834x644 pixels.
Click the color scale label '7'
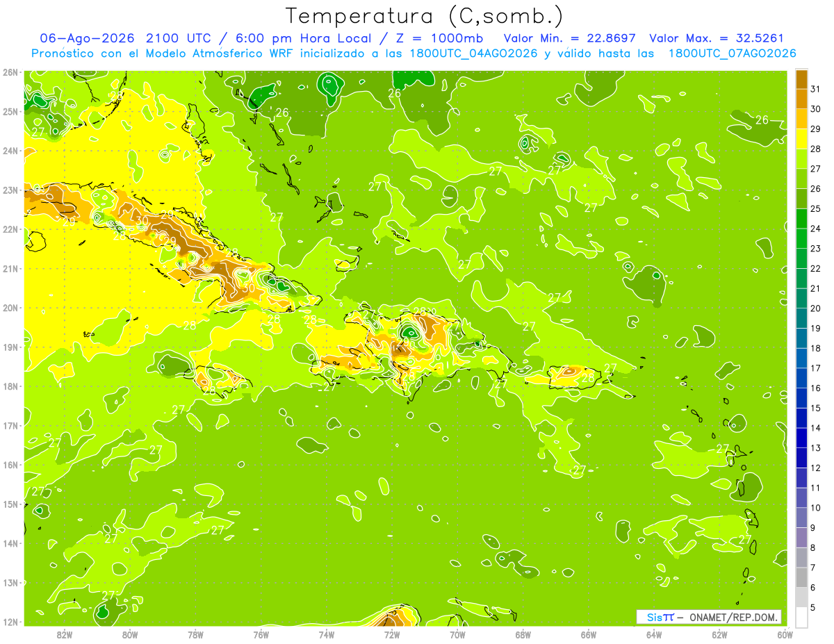(813, 568)
